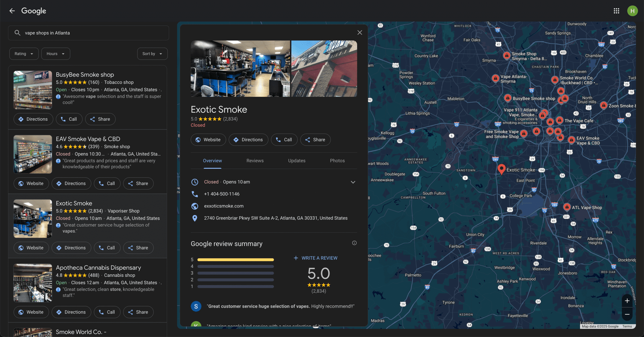Image resolution: width=644 pixels, height=337 pixels.
Task: Open EAV Smoke Vape & CBD listing title
Action: click(88, 139)
